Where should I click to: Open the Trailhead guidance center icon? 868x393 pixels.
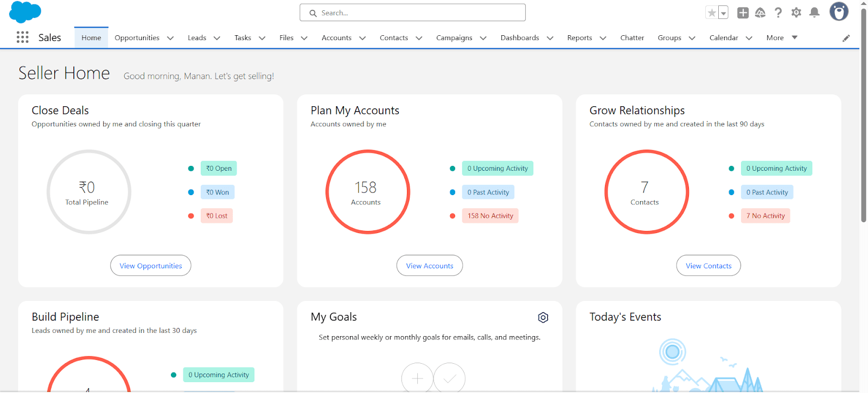tap(760, 12)
